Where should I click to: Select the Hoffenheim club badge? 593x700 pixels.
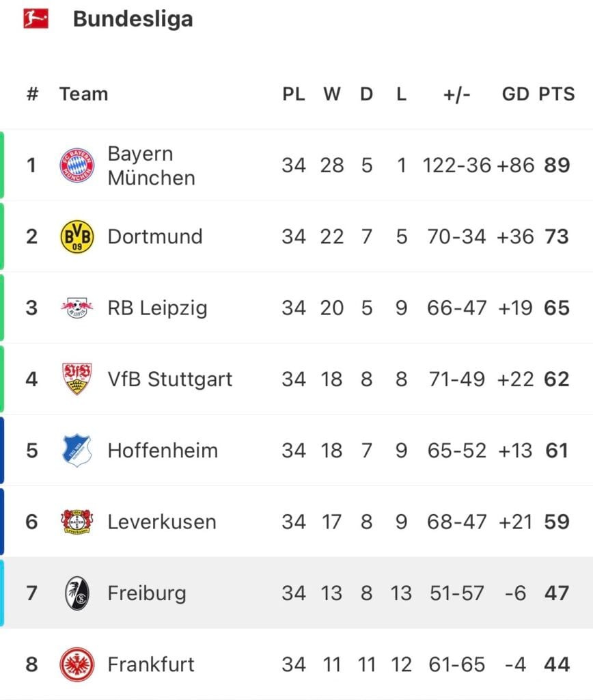[77, 450]
